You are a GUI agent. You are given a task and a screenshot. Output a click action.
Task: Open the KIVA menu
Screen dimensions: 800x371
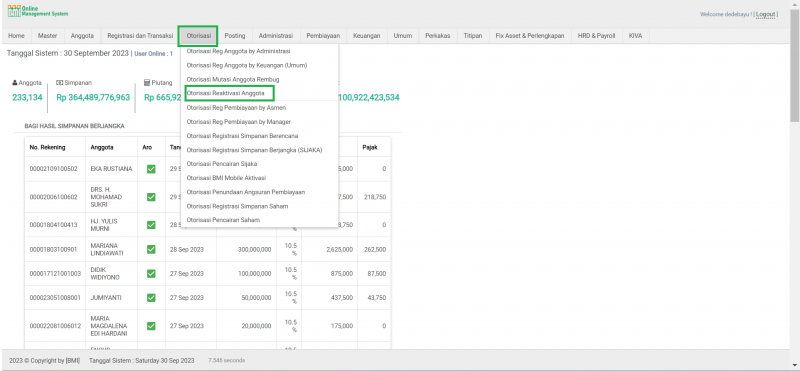click(635, 36)
